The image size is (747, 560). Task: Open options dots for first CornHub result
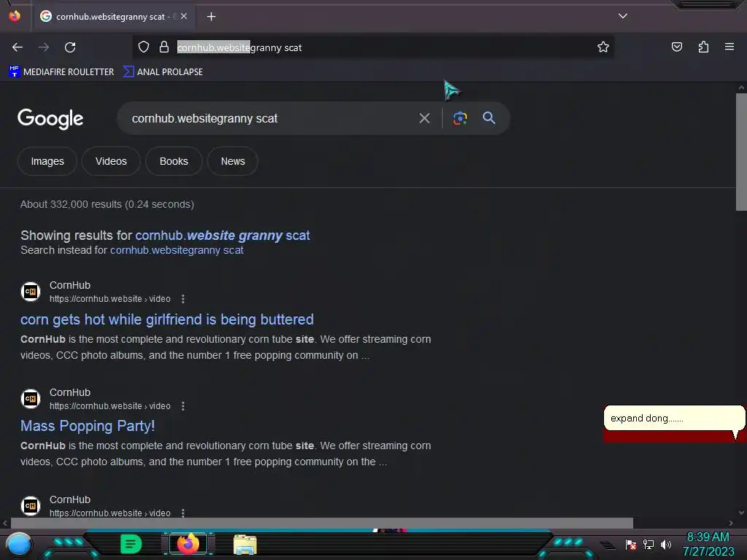183,299
